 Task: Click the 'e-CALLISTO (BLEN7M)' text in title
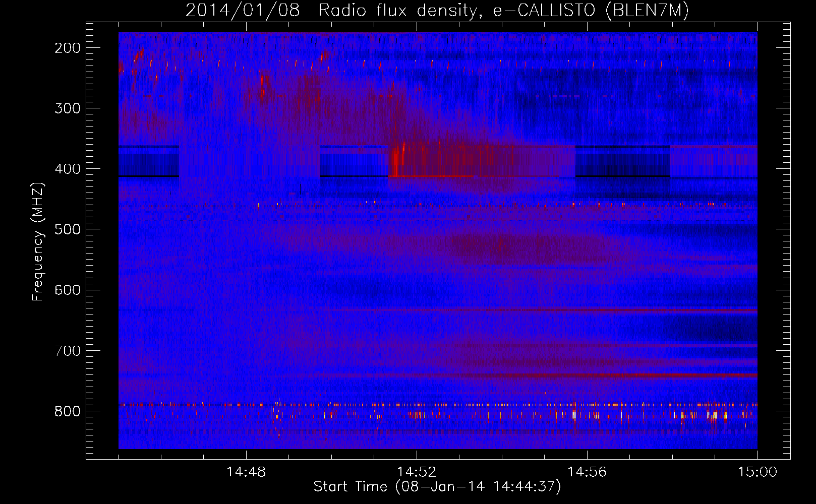(591, 11)
